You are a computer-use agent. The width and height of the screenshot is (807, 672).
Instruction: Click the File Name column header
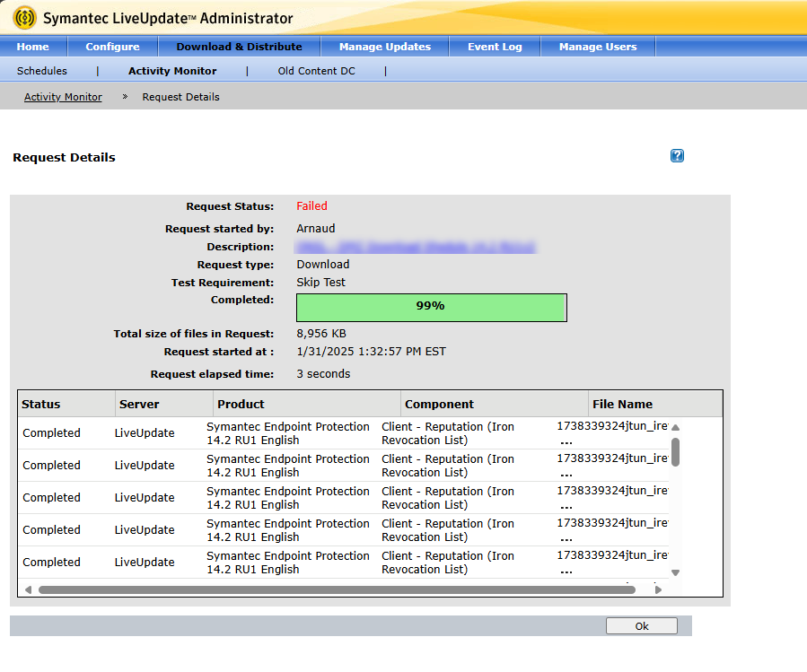coord(655,404)
